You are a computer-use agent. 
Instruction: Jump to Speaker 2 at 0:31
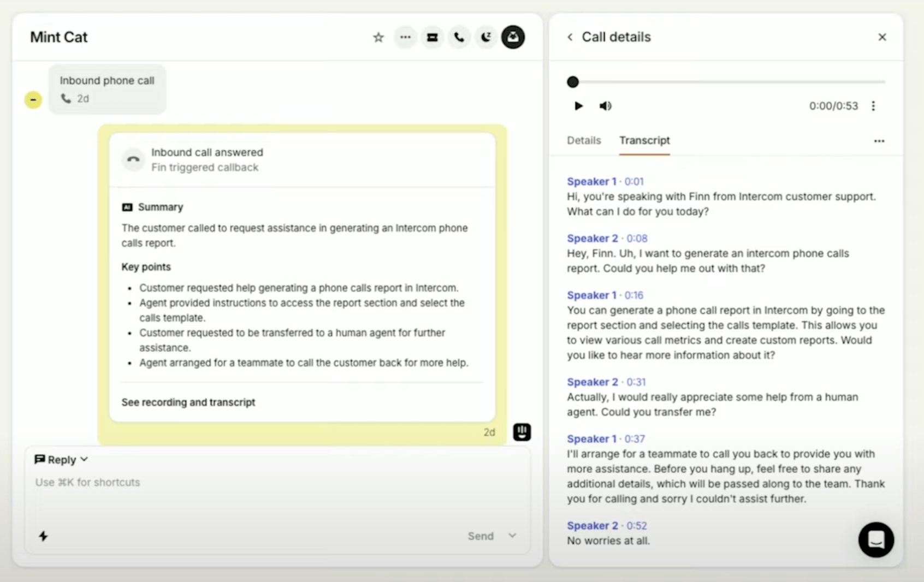(606, 382)
